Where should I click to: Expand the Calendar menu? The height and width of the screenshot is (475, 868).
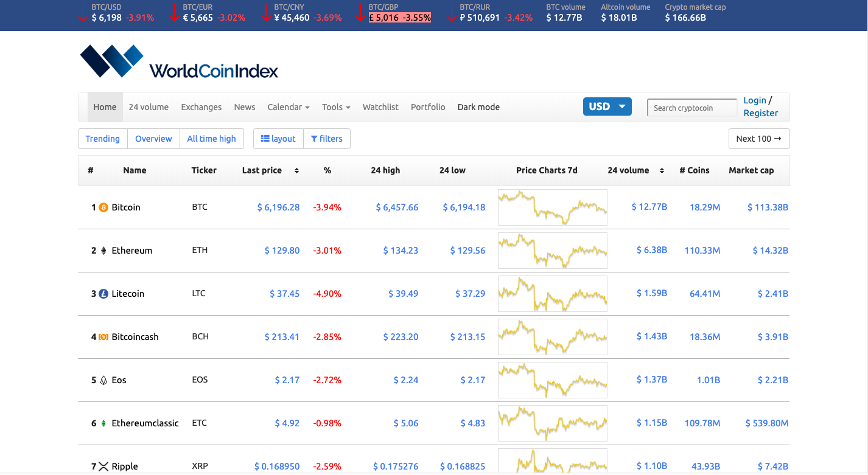[289, 107]
